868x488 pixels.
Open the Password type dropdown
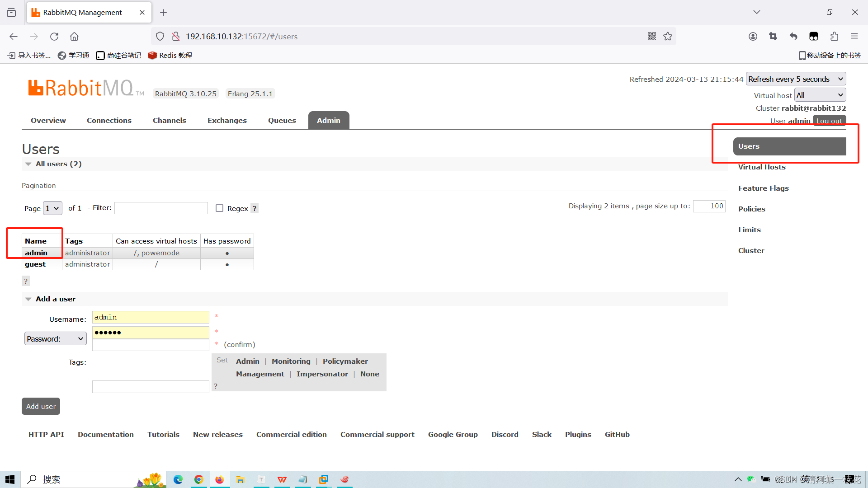point(55,339)
